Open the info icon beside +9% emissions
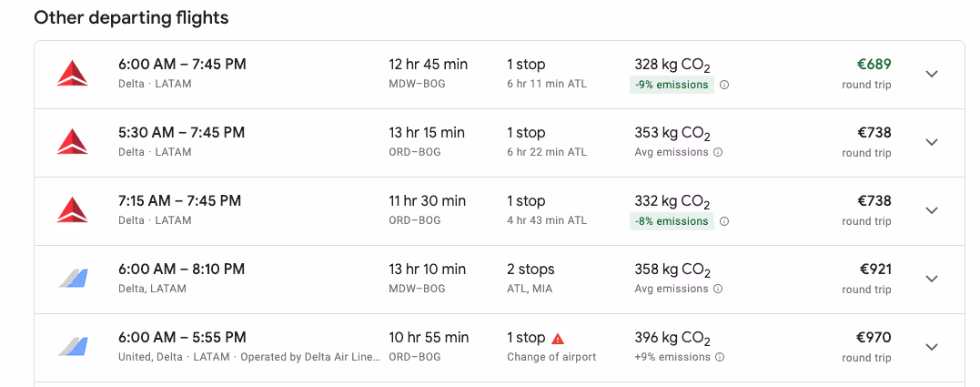Image resolution: width=980 pixels, height=387 pixels. 720,357
